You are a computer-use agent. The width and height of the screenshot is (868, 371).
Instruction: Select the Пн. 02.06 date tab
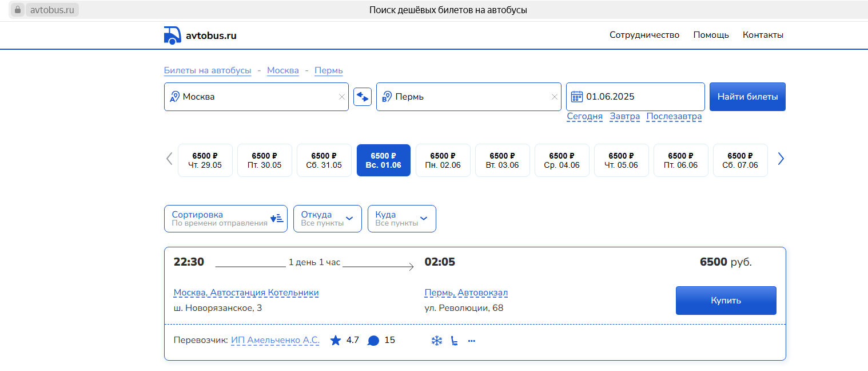[443, 160]
